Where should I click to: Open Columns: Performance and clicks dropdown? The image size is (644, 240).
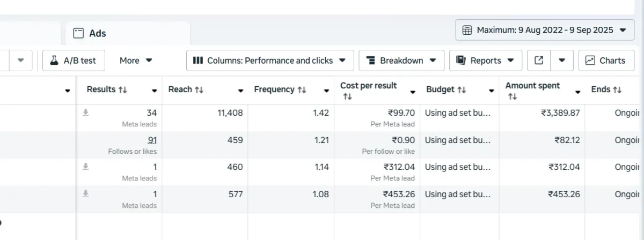point(269,61)
